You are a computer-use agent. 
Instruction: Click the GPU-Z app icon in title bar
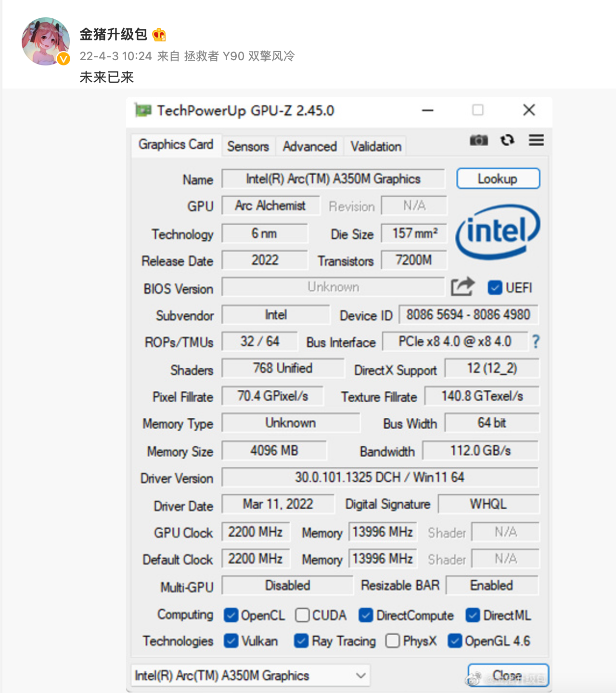143,111
